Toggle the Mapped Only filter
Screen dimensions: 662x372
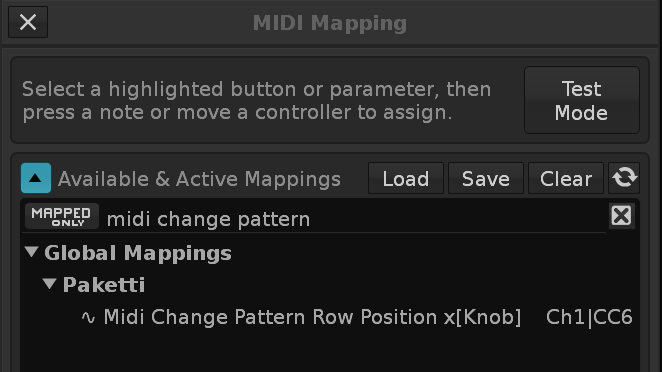click(62, 216)
